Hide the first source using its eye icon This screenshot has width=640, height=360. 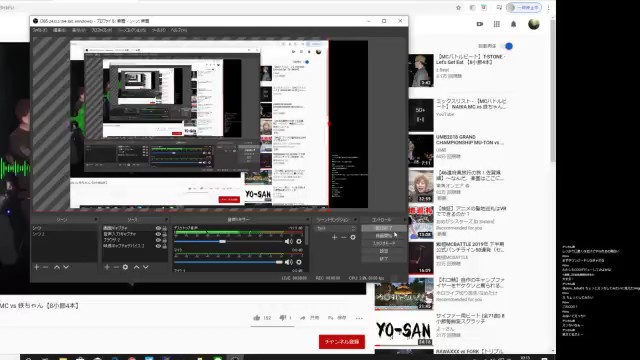pos(158,228)
